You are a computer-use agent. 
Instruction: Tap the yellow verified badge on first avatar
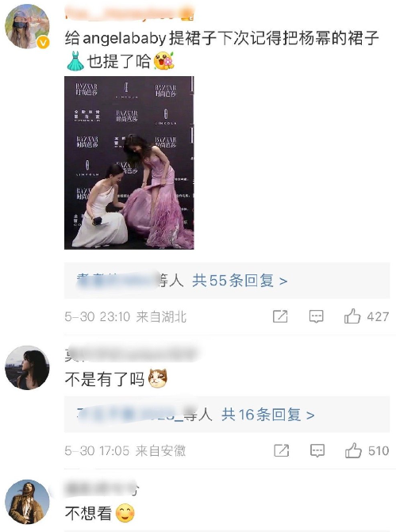click(43, 43)
